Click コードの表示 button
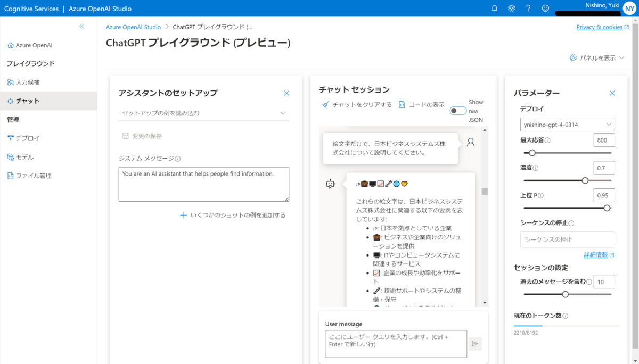Image resolution: width=639 pixels, height=364 pixels. click(x=422, y=105)
